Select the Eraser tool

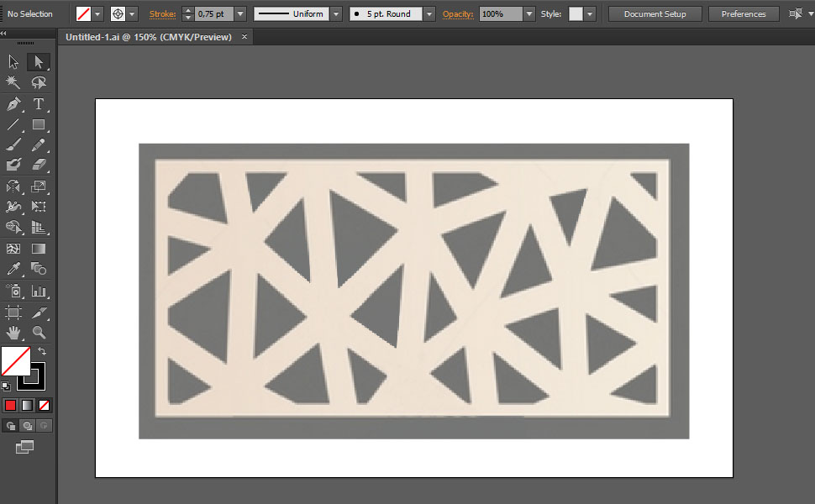point(39,165)
